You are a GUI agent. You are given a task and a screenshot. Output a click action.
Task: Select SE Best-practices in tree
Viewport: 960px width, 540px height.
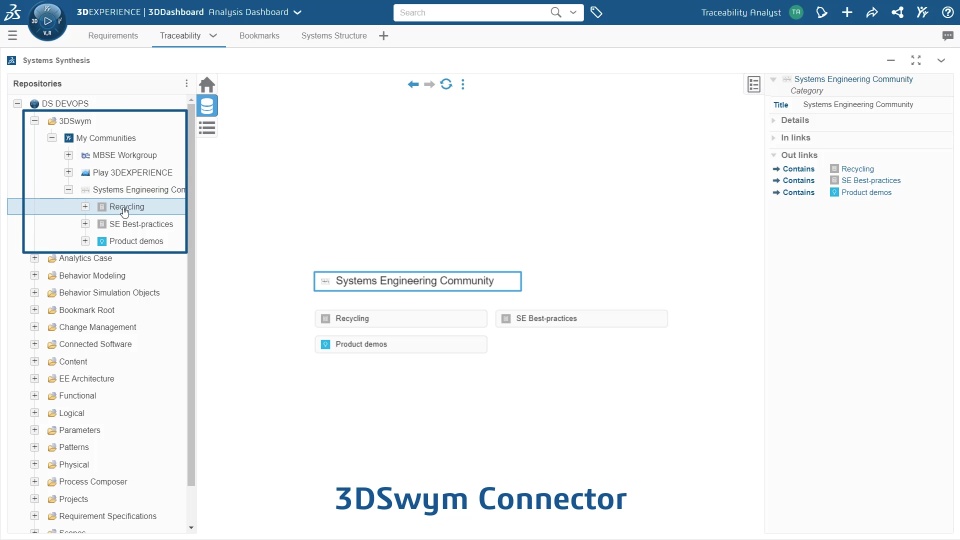click(x=141, y=224)
